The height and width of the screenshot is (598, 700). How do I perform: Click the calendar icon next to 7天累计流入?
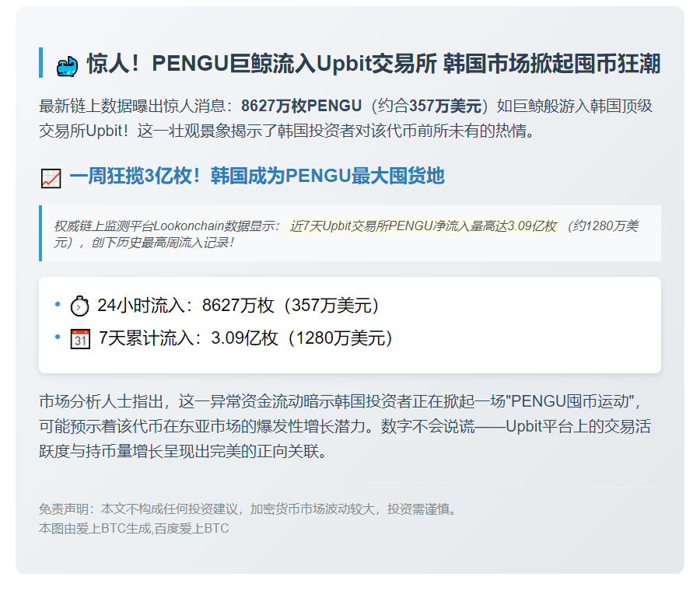point(80,339)
